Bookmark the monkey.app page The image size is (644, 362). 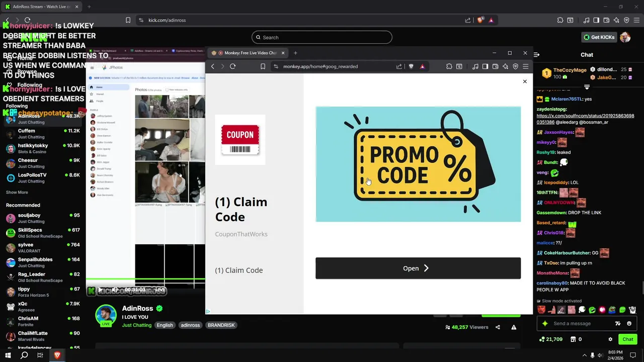[263, 66]
